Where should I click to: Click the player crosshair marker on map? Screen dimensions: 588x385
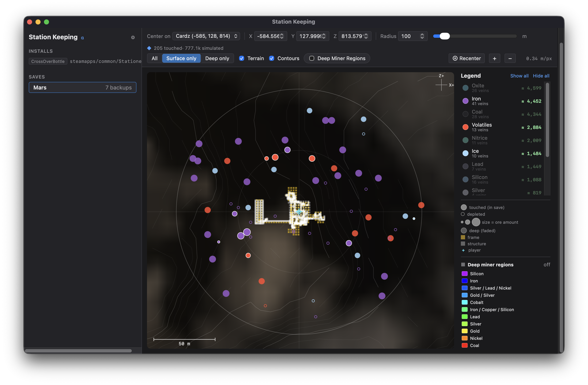[299, 212]
